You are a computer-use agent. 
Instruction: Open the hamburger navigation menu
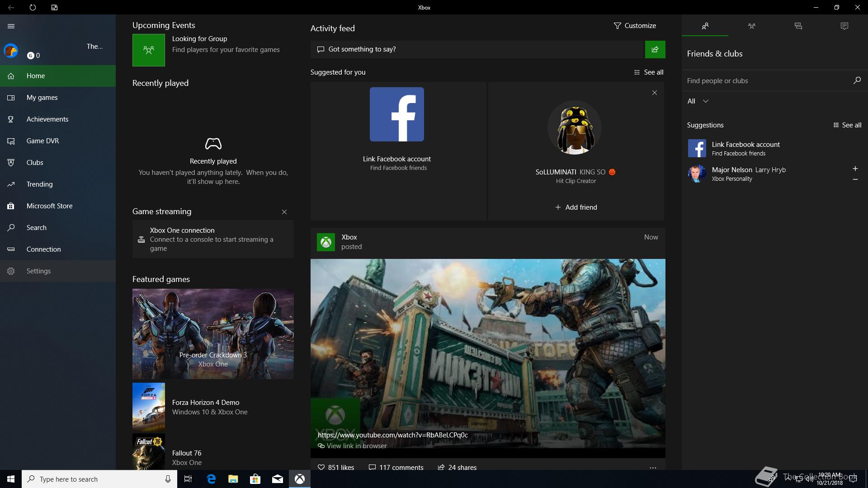pyautogui.click(x=11, y=26)
